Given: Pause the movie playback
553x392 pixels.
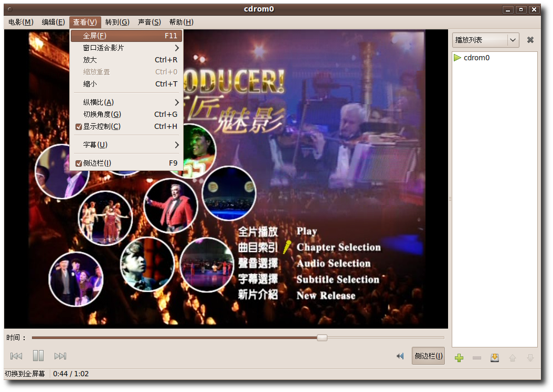Looking at the screenshot, I should [38, 356].
